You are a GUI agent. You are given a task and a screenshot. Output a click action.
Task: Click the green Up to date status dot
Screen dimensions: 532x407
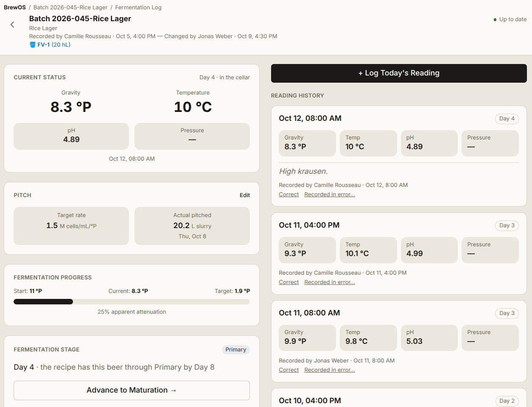click(x=495, y=20)
